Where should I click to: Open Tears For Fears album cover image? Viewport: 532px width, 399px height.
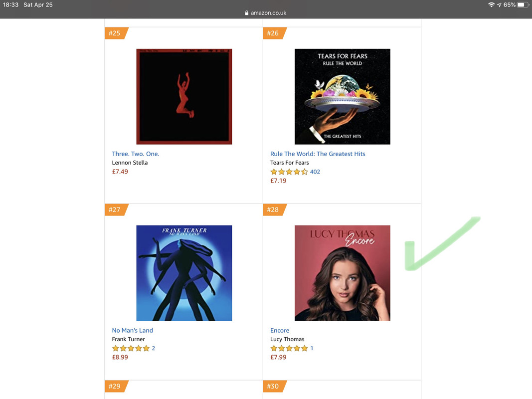point(343,96)
